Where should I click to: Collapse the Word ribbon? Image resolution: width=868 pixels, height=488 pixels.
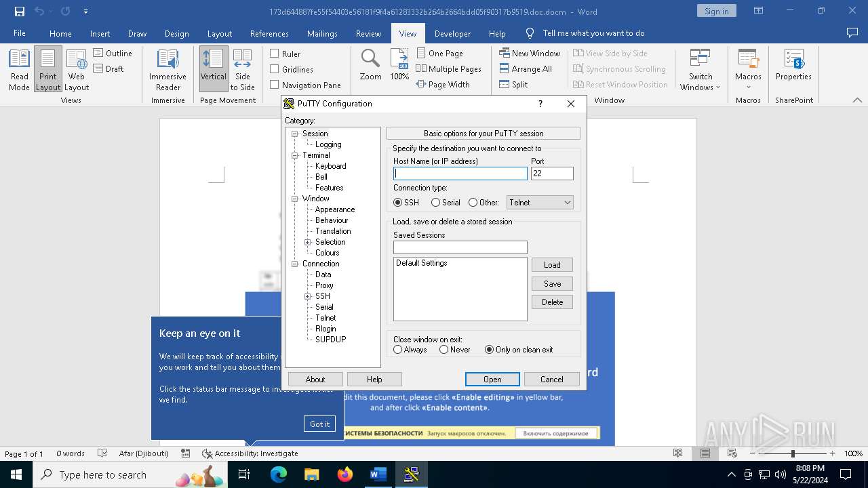857,100
